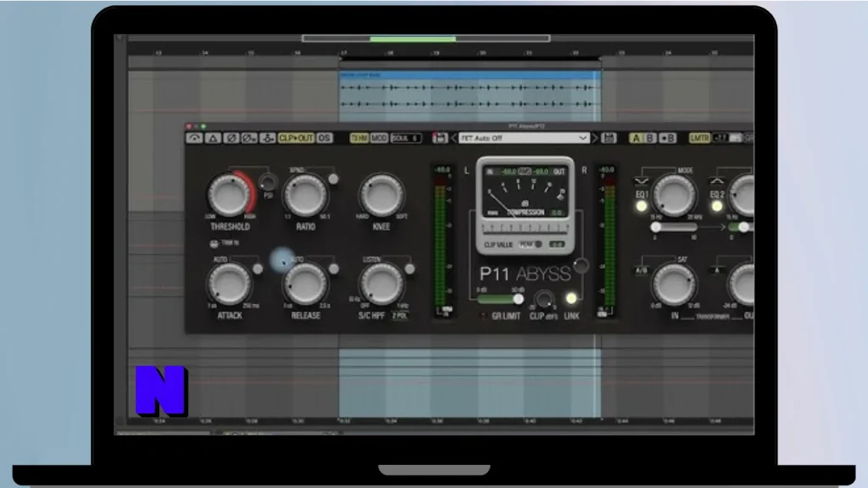Toggle the EQ2 enable light
The height and width of the screenshot is (488, 868).
[716, 206]
